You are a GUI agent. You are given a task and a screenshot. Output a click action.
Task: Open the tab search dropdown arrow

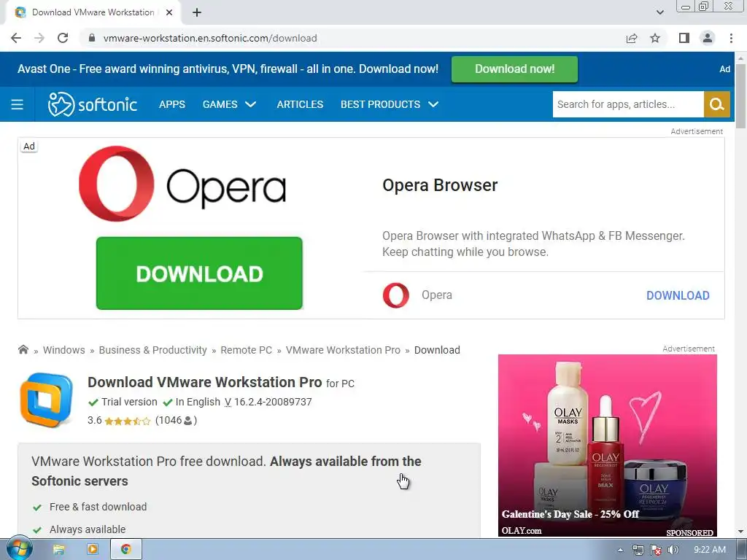(659, 12)
